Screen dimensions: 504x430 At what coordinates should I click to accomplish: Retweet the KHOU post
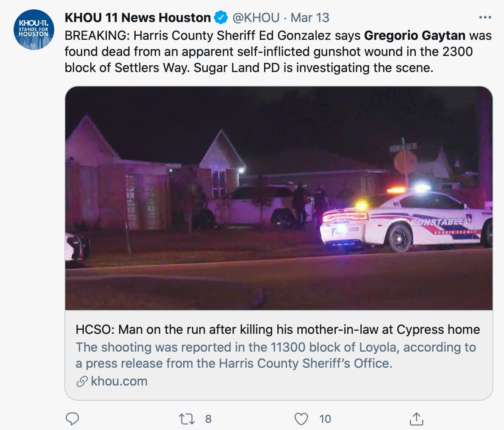coord(187,419)
